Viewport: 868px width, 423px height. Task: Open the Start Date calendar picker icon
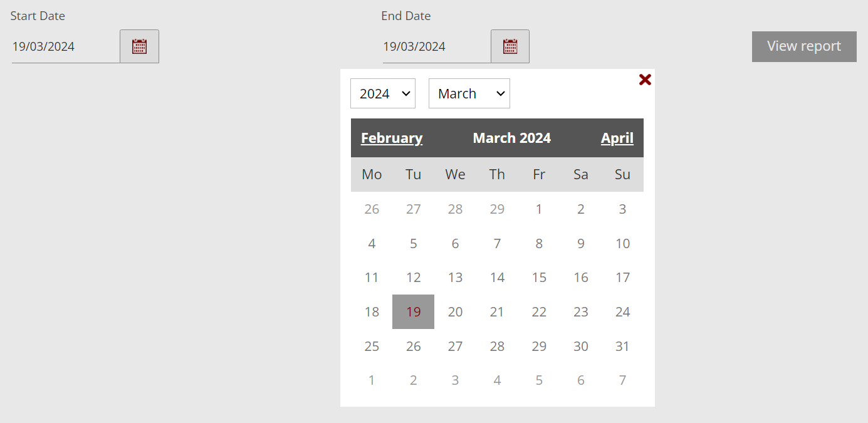[x=139, y=46]
